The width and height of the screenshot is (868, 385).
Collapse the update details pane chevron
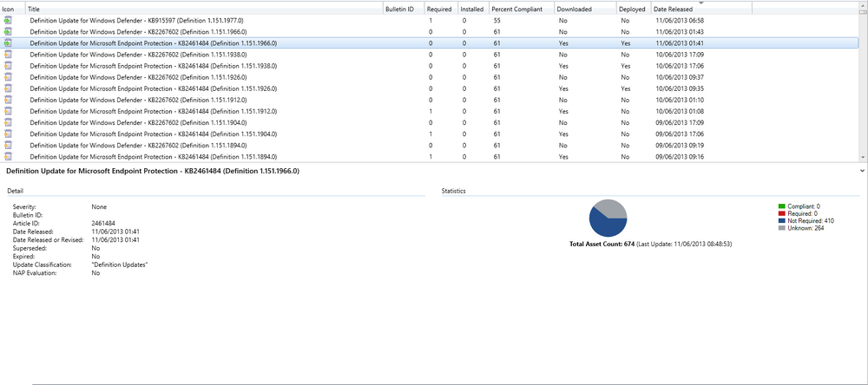click(x=863, y=172)
